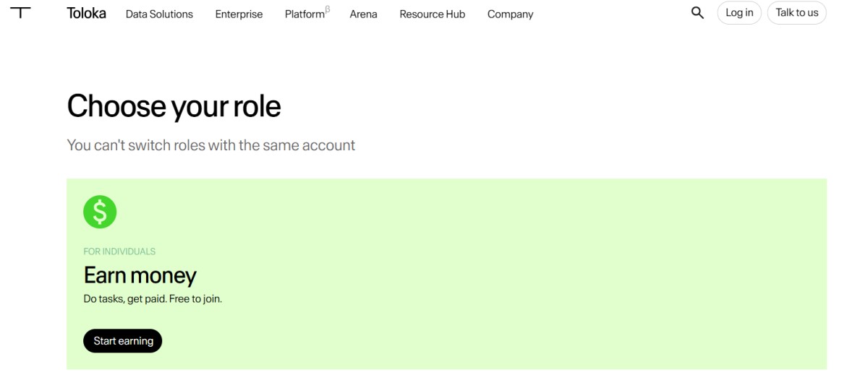Click the Start earning button
The height and width of the screenshot is (375, 868).
pyautogui.click(x=123, y=341)
